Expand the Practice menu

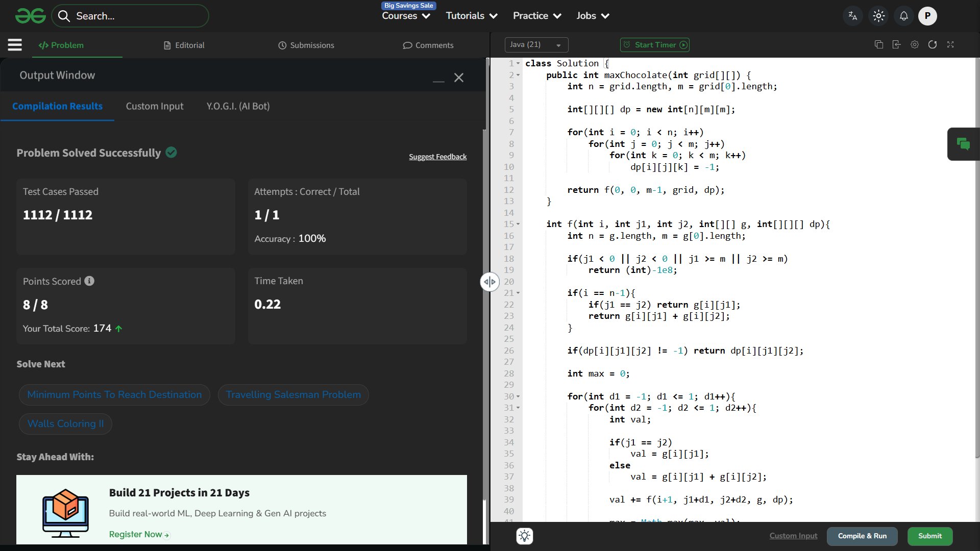(537, 16)
